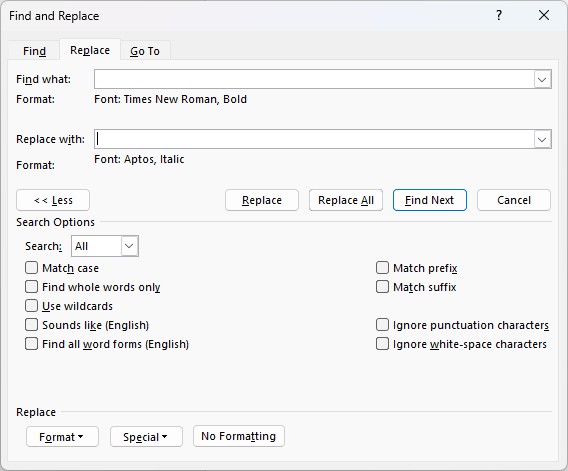Image resolution: width=568 pixels, height=471 pixels.
Task: Open the Format menu button
Action: 62,437
